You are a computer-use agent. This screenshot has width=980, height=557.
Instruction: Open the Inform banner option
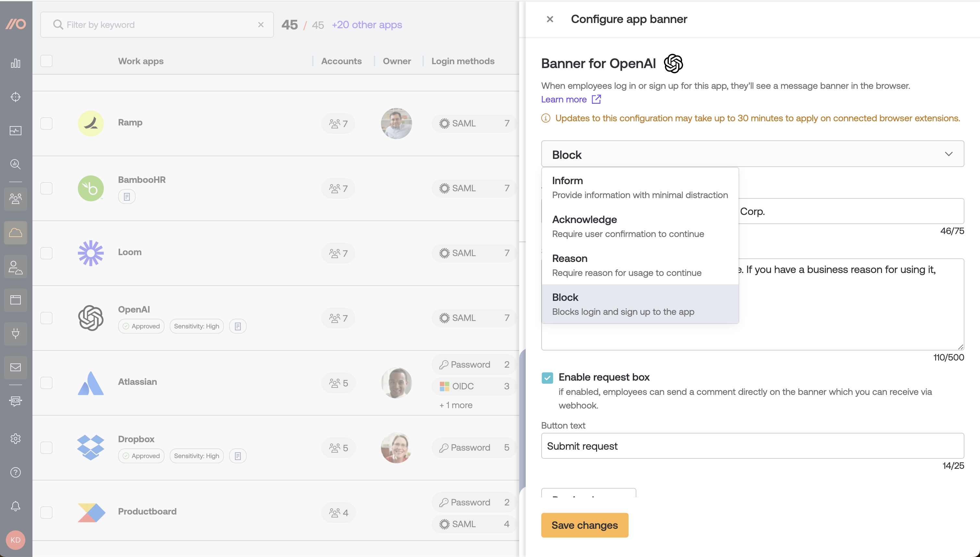pyautogui.click(x=640, y=186)
